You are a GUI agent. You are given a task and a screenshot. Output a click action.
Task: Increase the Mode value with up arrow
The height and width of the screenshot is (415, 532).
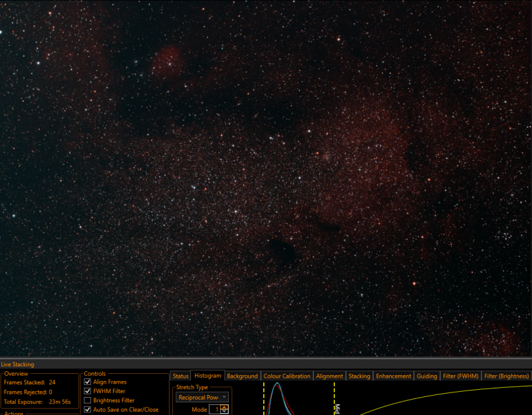(225, 407)
